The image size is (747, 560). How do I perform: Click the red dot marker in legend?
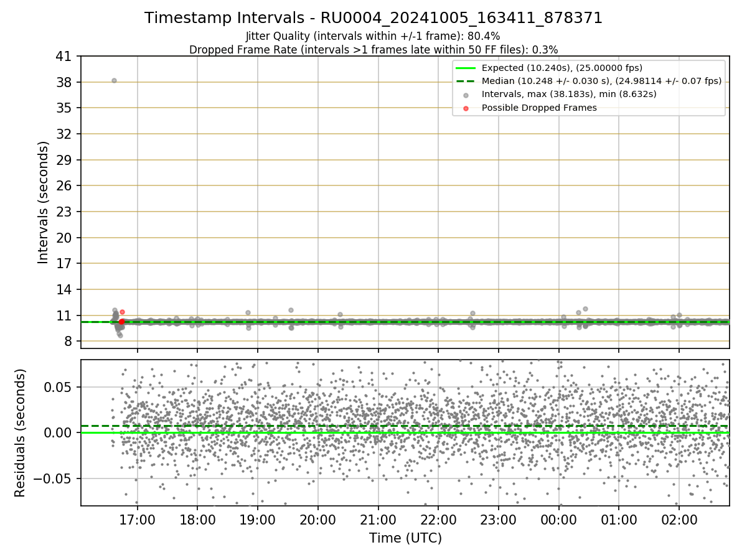click(466, 108)
